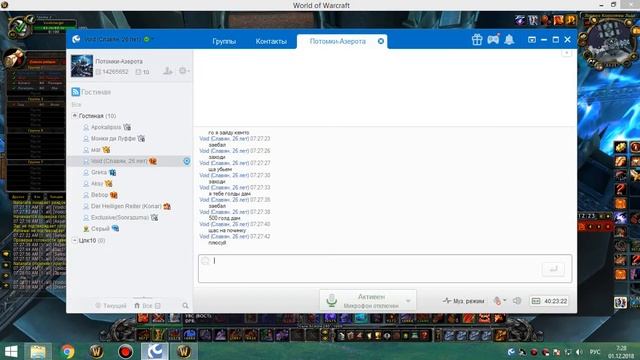Open the Потомки-Азерота group avatar

click(82, 66)
